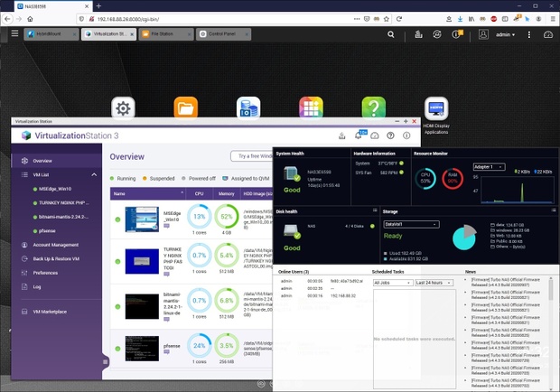
Task: Open the DataVol1 storage volume dropdown
Action: (411, 224)
